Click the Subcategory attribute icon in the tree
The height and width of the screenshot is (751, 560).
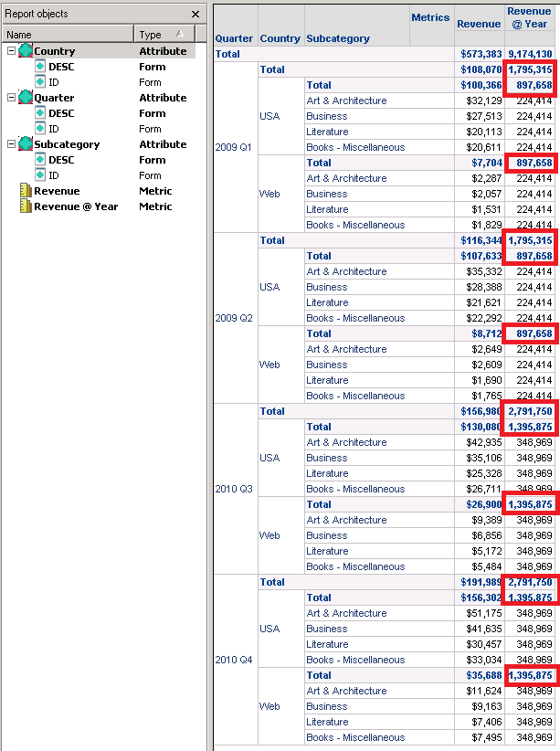(x=26, y=144)
